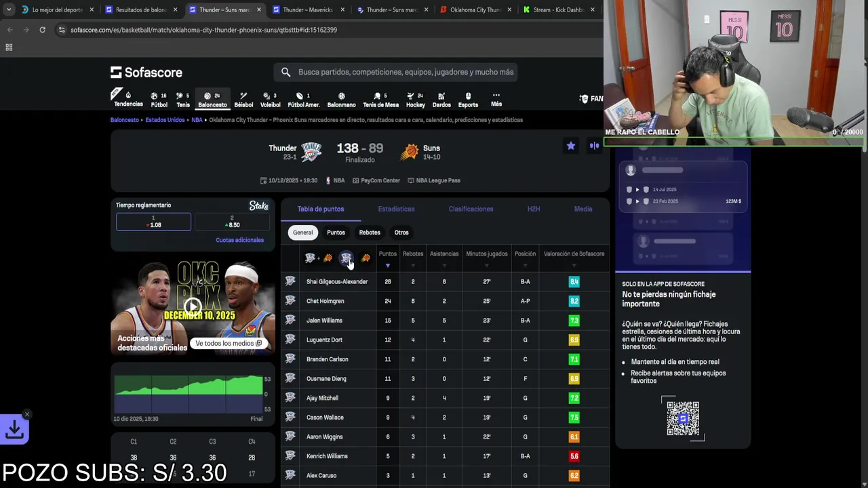Go to the Dardos section
Viewport: 868px width, 488px height.
441,100
